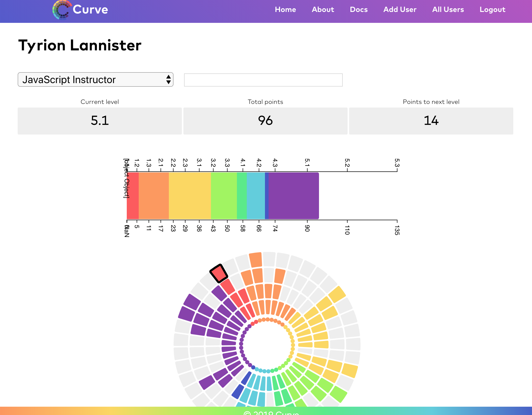The width and height of the screenshot is (532, 415).
Task: Click the 90 points axis label
Action: pos(307,229)
